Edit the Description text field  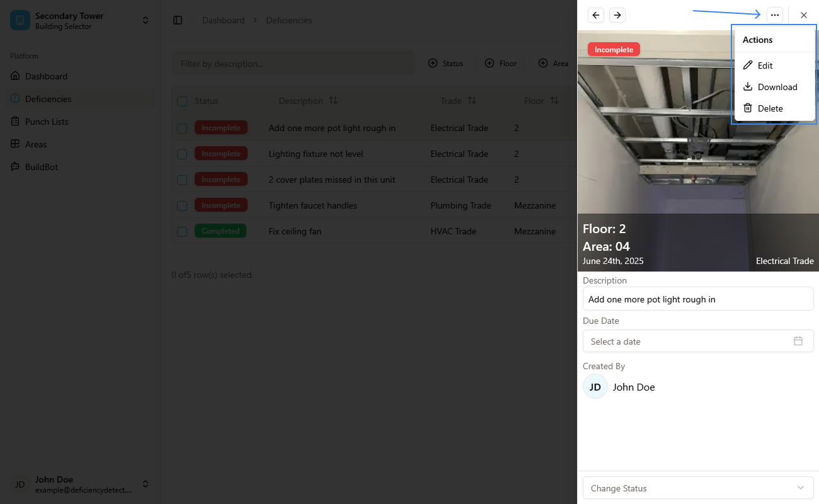point(698,299)
